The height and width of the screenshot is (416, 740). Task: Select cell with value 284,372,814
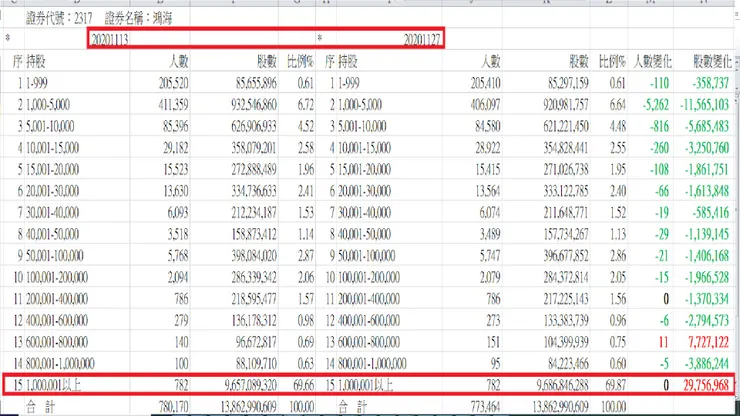point(566,278)
